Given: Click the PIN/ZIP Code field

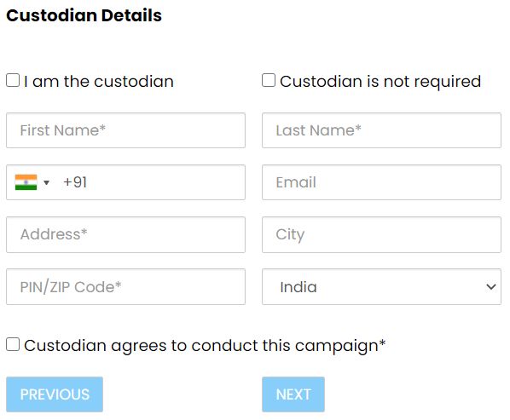Looking at the screenshot, I should click(125, 286).
